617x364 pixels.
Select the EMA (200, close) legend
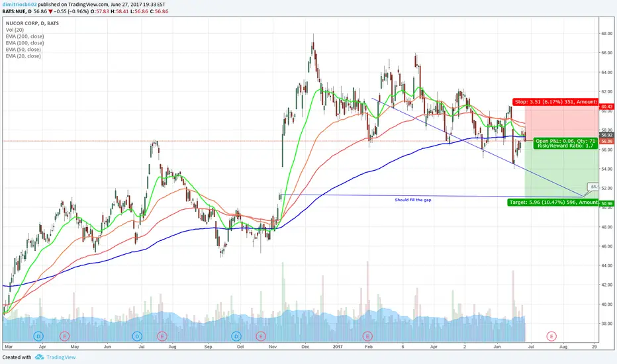(24, 36)
